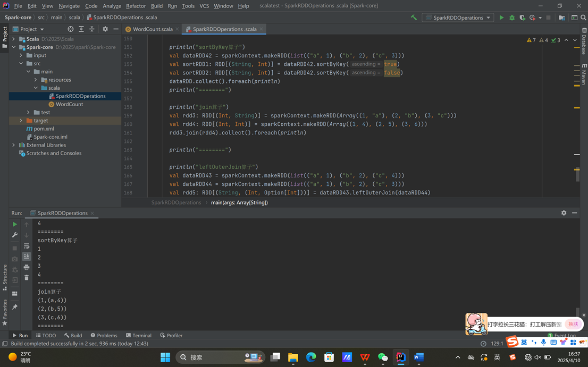Jump to the previous highlighted problem with the up arrow
Viewport: 588px width, 367px height.
click(x=566, y=40)
